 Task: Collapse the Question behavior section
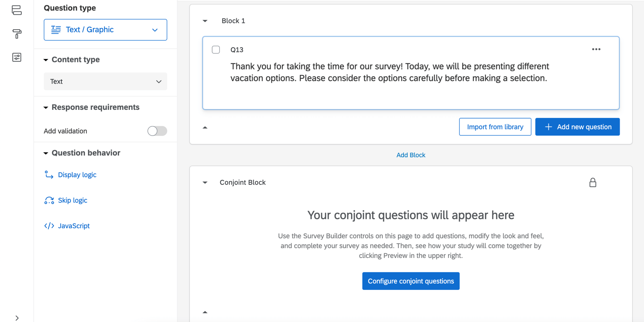pyautogui.click(x=46, y=153)
